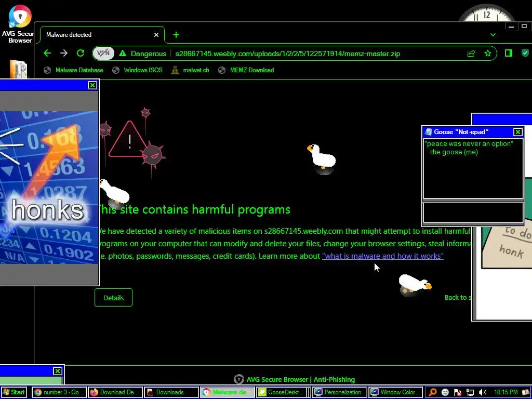Open the Start menu

pyautogui.click(x=14, y=392)
